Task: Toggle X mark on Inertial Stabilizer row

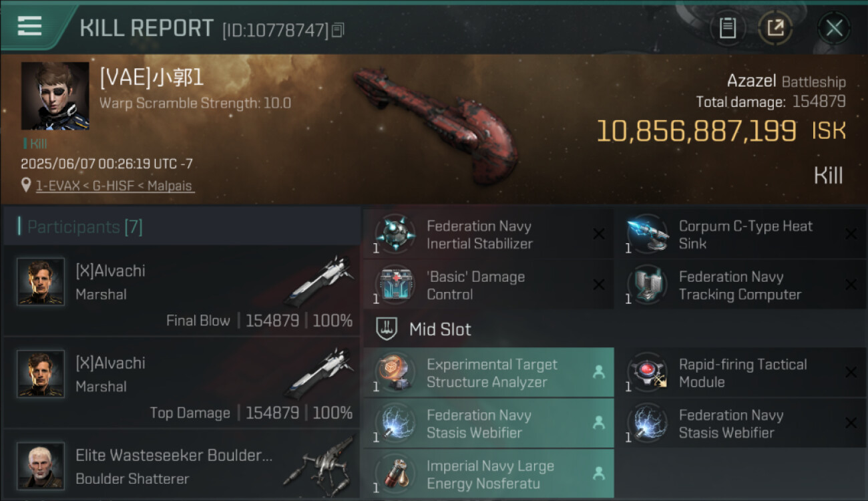Action: pyautogui.click(x=599, y=234)
